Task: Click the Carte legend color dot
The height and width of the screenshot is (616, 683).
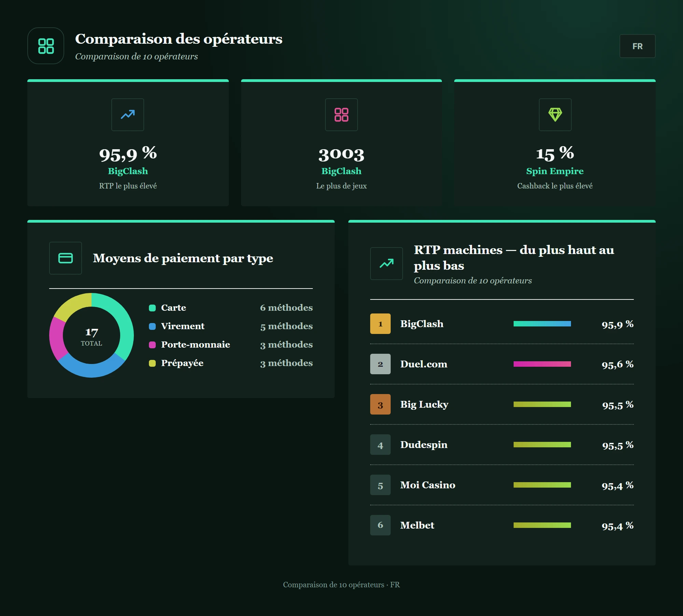Action: click(x=152, y=308)
